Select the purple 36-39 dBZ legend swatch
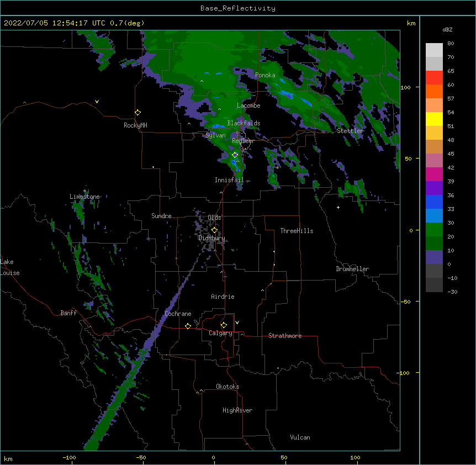Screen dimensions: 476x465 pyautogui.click(x=434, y=188)
